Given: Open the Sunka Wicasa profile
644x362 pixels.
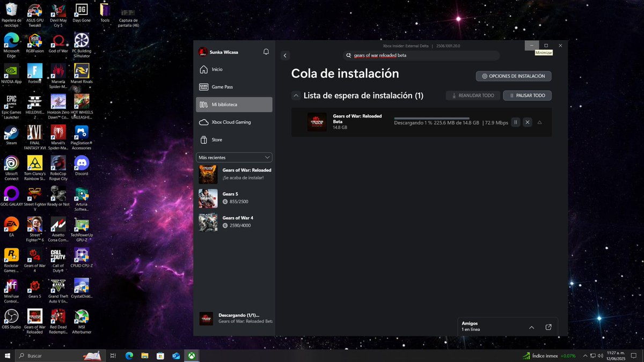Looking at the screenshot, I should [218, 52].
